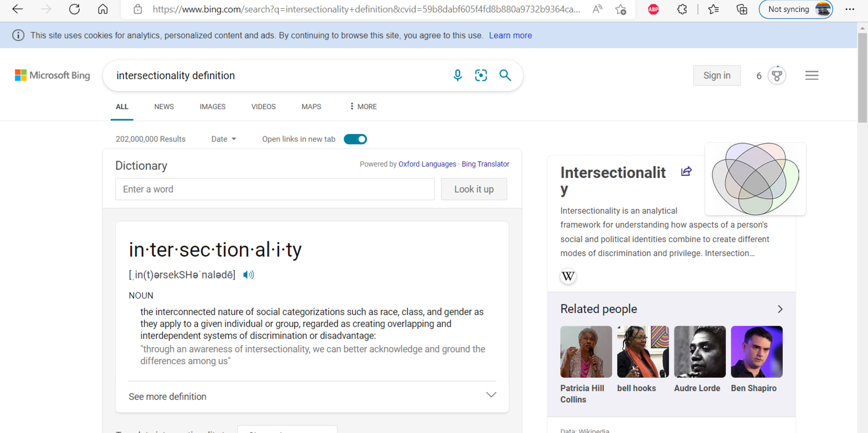The image size is (868, 433).
Task: Click the Dictionary heading
Action: coord(141,165)
